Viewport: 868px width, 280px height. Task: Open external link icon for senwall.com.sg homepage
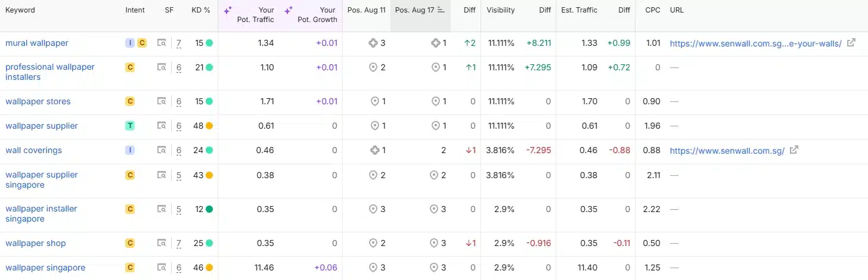pos(793,150)
